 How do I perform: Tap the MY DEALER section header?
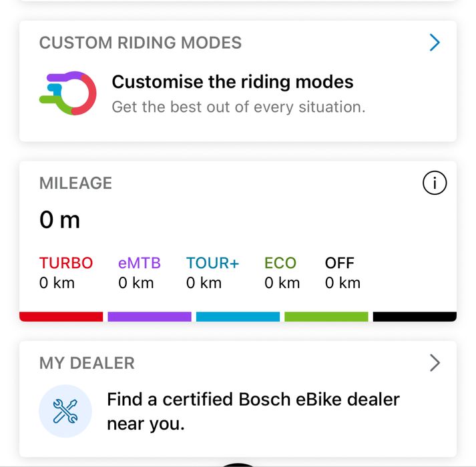tap(87, 363)
